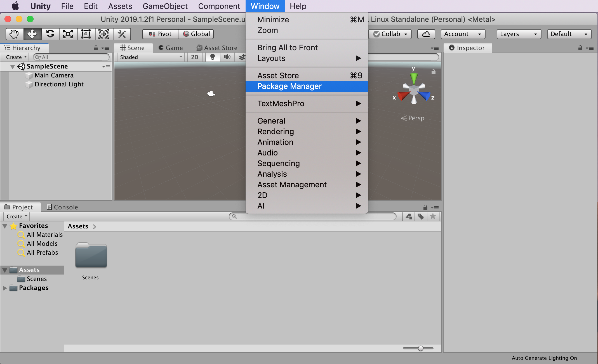Toggle the Pivot handle position button

pyautogui.click(x=160, y=34)
